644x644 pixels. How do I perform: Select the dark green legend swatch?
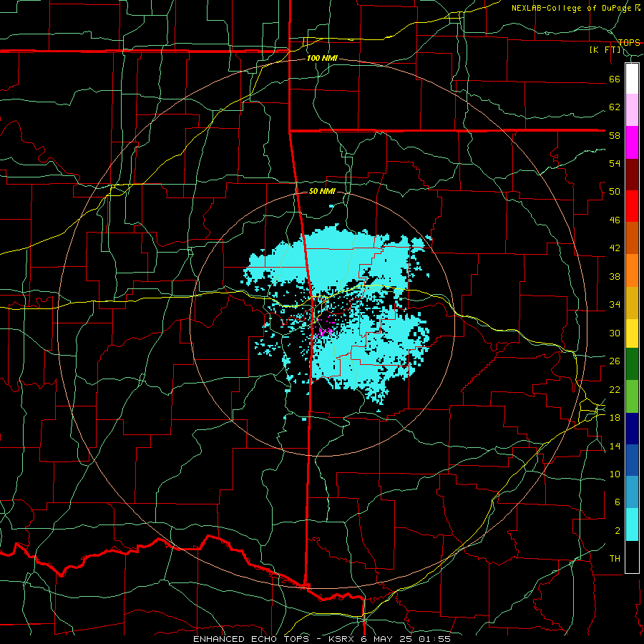point(632,364)
